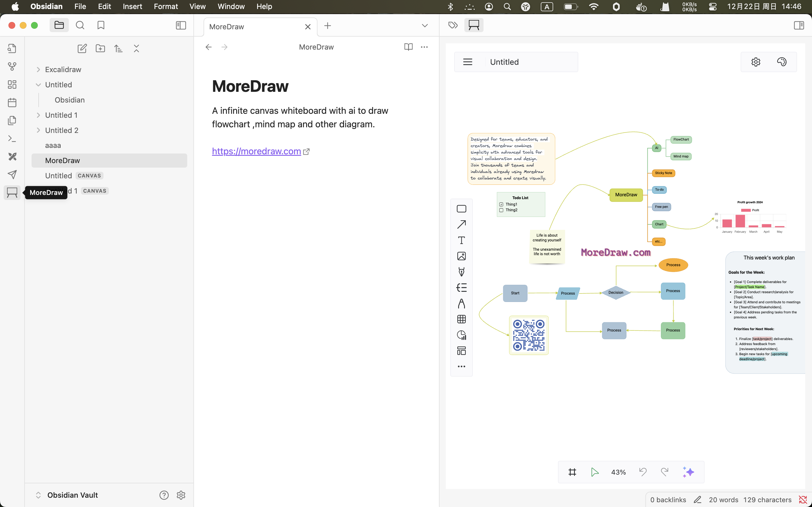Insert a table from drawing toolbar
This screenshot has height=507, width=812.
pyautogui.click(x=461, y=319)
